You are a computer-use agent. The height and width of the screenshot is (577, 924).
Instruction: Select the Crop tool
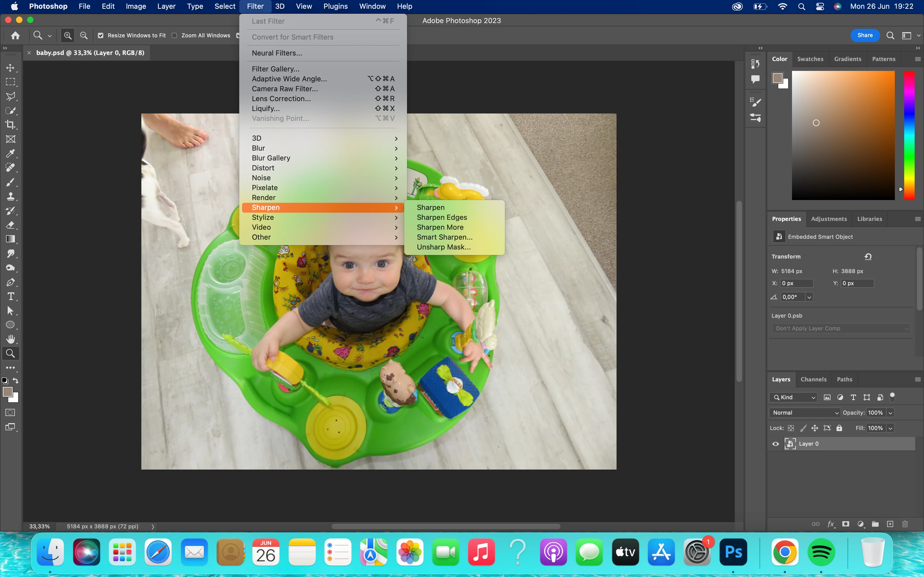(x=10, y=125)
